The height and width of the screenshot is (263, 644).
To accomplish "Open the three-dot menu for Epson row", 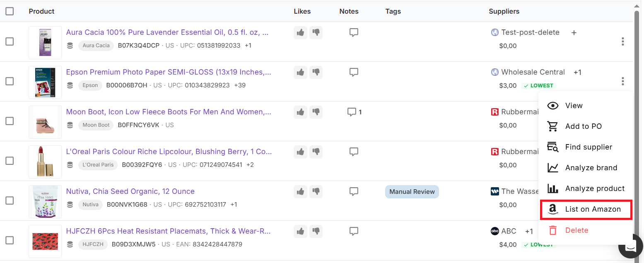I will coord(622,81).
